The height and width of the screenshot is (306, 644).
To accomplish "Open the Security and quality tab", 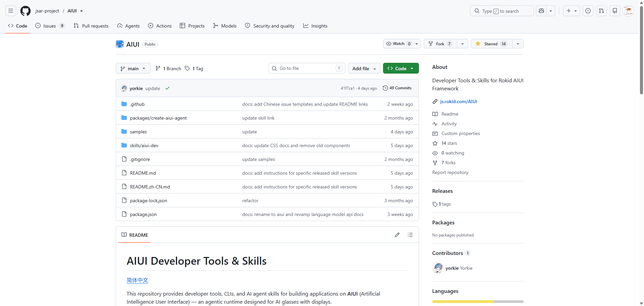I will click(x=270, y=26).
